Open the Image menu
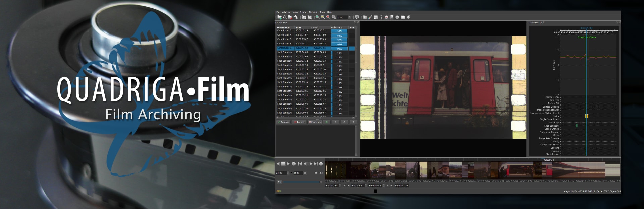The width and height of the screenshot is (644, 209). coord(303,12)
